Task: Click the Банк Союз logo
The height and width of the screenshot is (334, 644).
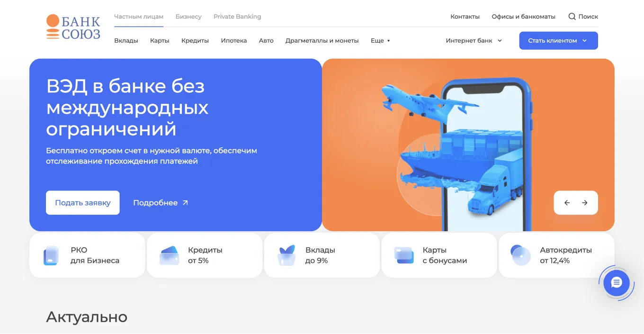Action: click(73, 27)
